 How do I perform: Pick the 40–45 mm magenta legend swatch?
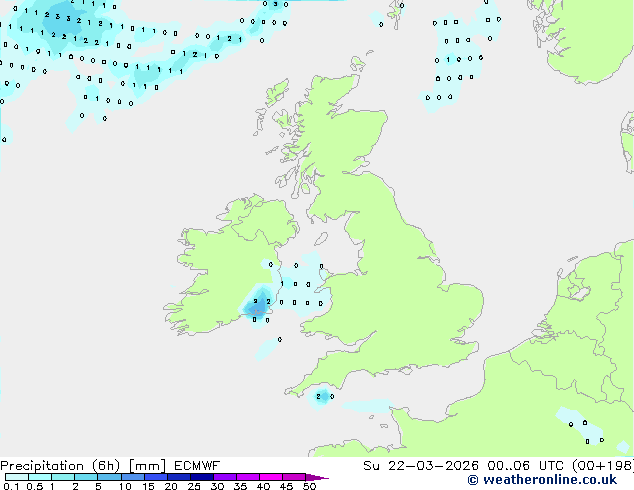click(271, 477)
